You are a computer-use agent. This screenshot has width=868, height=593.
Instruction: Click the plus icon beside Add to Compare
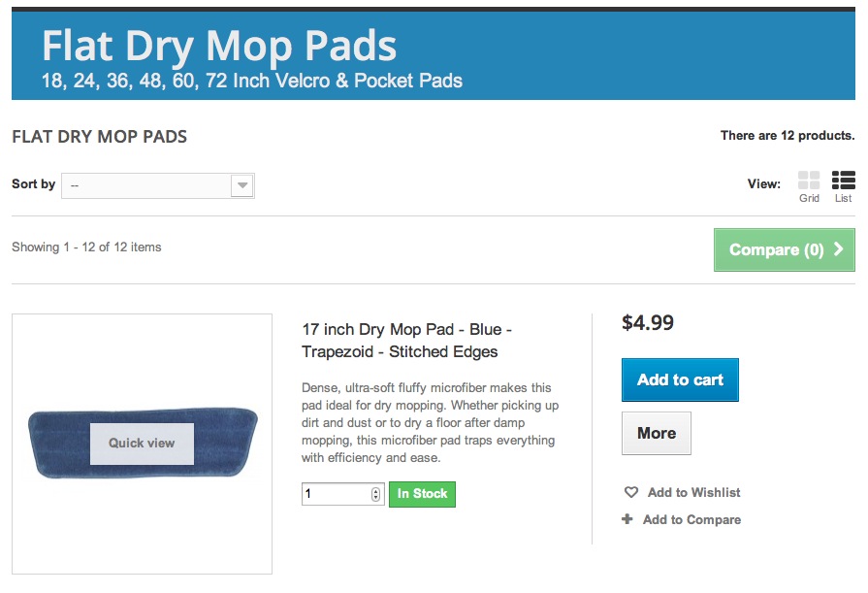[628, 520]
